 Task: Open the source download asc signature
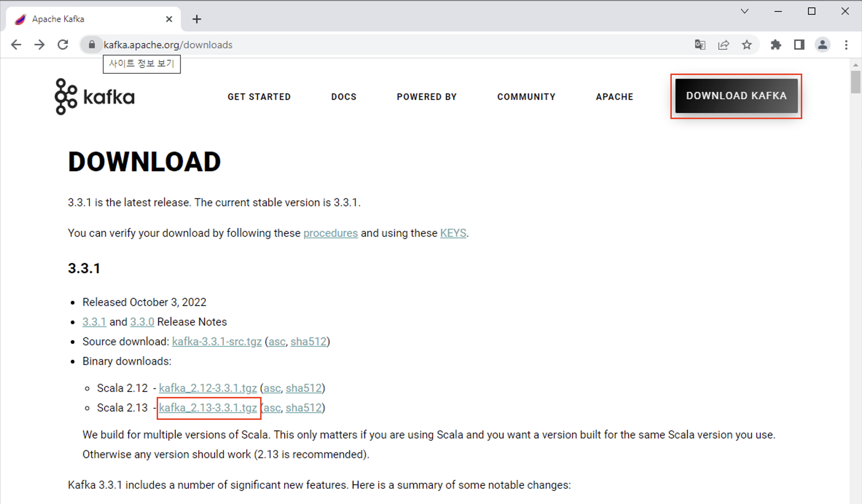pyautogui.click(x=277, y=342)
